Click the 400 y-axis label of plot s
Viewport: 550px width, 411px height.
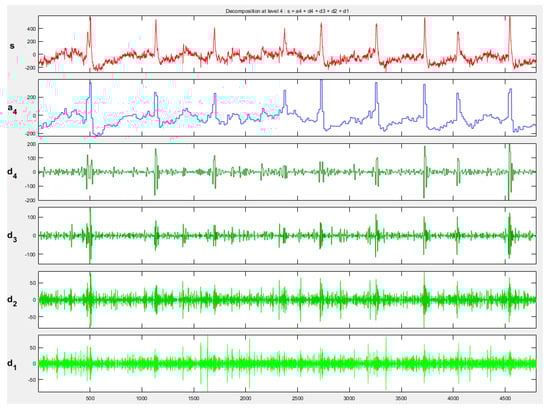(x=31, y=29)
